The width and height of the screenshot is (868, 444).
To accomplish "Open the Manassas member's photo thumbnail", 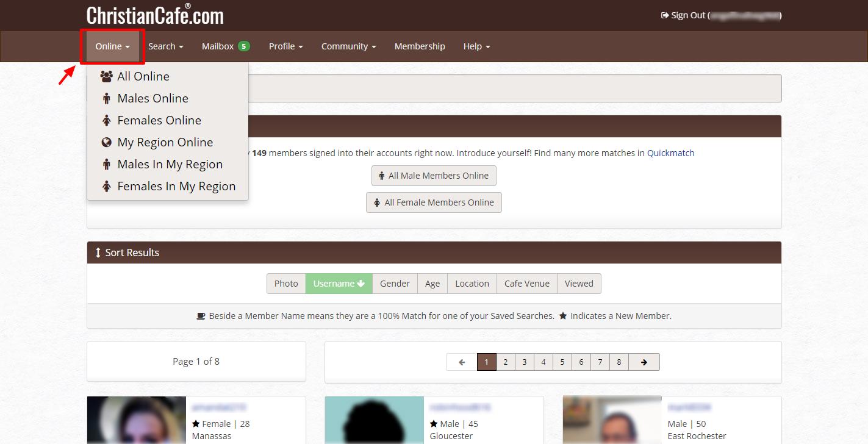I will 137,420.
